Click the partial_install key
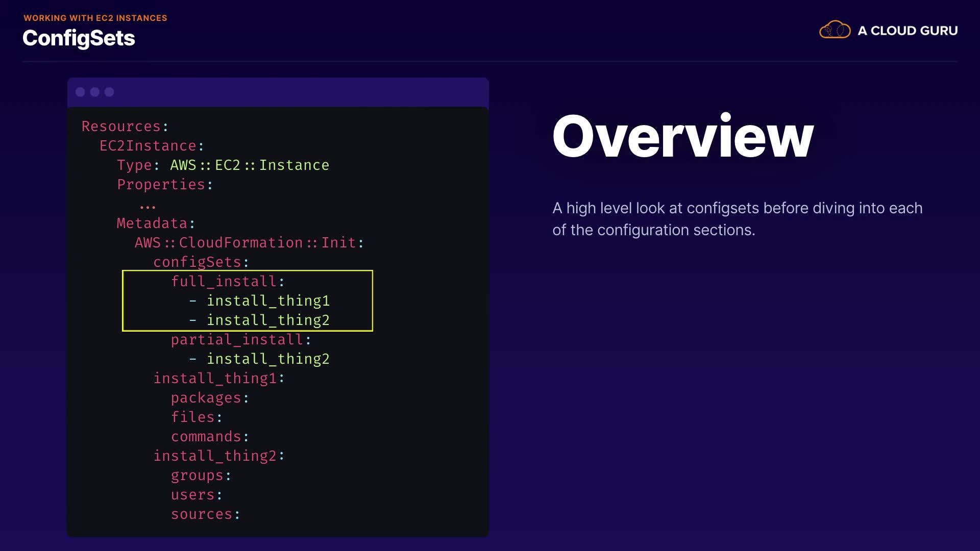980x551 pixels. [x=237, y=340]
